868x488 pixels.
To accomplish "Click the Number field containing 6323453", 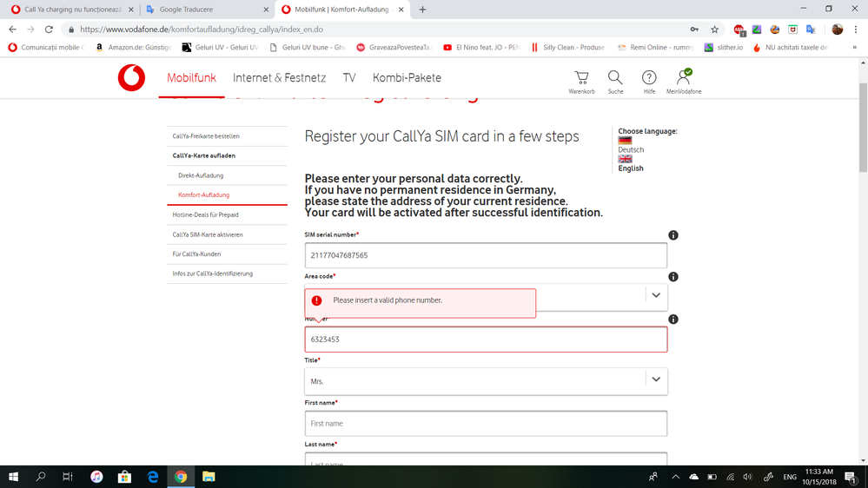I will click(486, 340).
